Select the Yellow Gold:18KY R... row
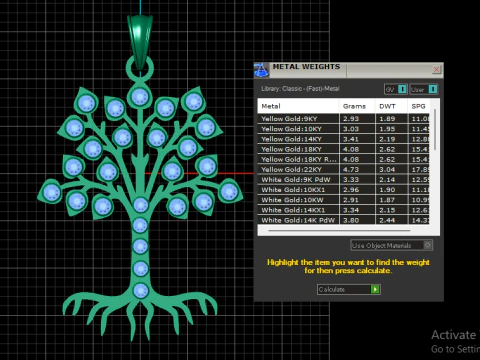Image resolution: width=480 pixels, height=360 pixels. [x=343, y=159]
